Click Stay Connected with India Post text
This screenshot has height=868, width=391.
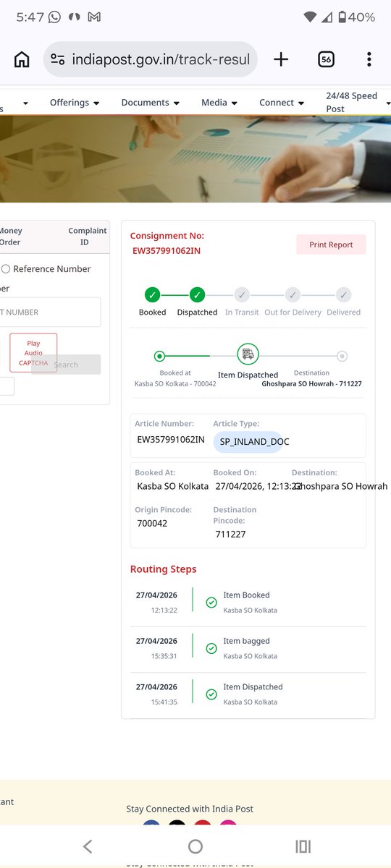[x=190, y=809]
